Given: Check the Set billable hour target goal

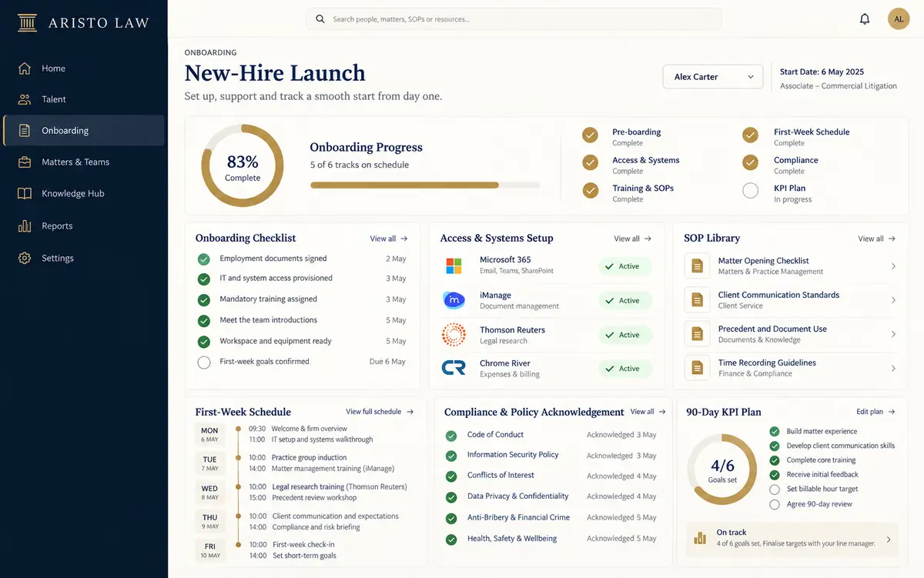Looking at the screenshot, I should pyautogui.click(x=775, y=489).
